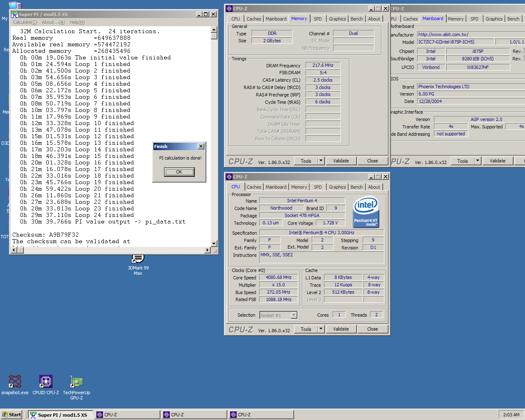Screen dimensions: 525x420
Task: Open SPD tab in Memory CPU-Z window
Action: tap(318, 19)
